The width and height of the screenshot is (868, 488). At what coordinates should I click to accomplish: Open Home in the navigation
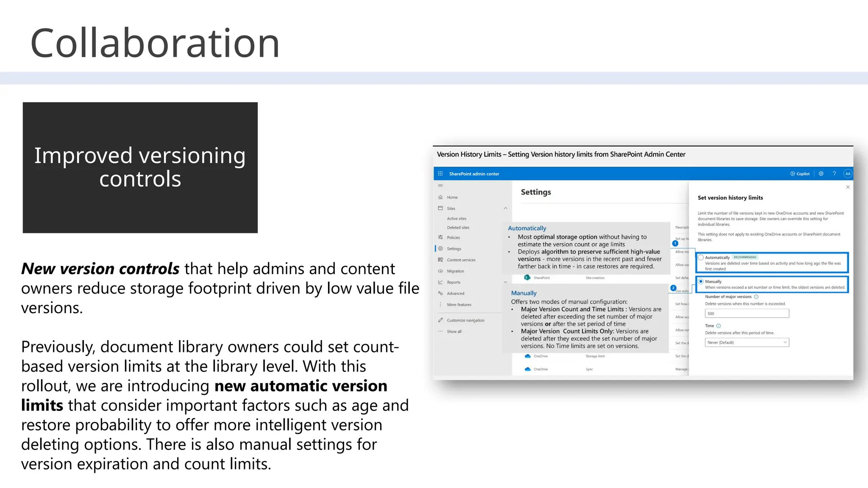click(452, 197)
